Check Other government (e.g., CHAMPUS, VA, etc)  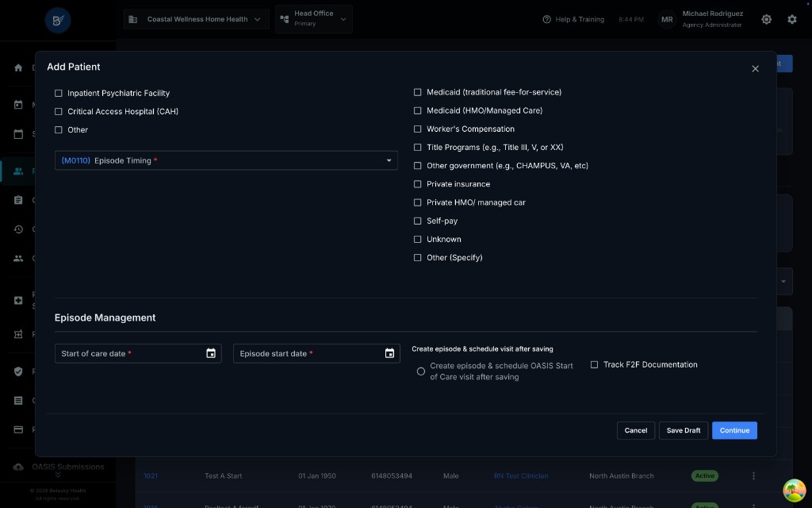tap(417, 166)
